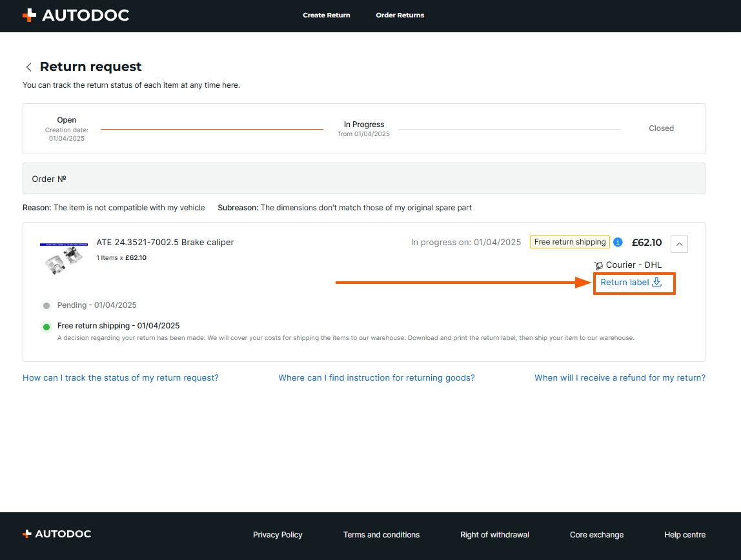Viewport: 741px width, 560px height.
Task: Open the Create Return menu item
Action: pos(327,15)
